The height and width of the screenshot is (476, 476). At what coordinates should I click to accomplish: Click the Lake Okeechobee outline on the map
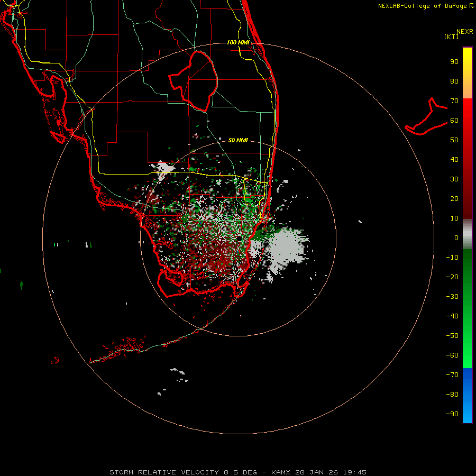[x=194, y=80]
